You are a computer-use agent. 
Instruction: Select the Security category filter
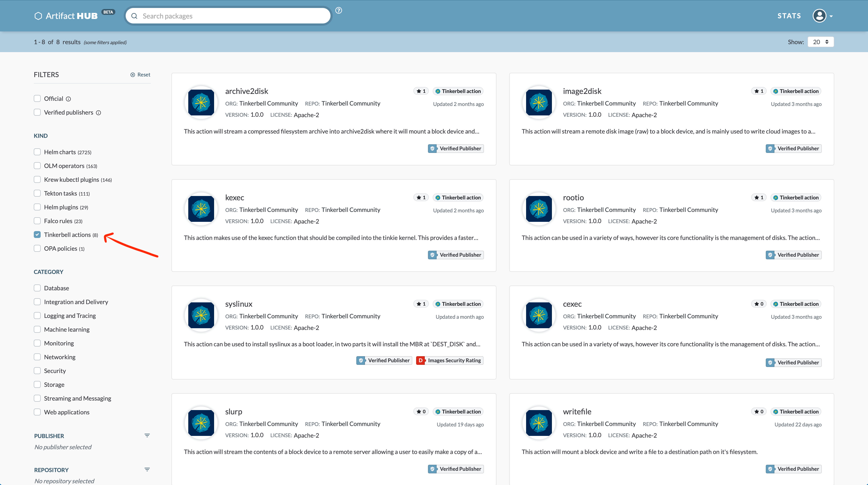coord(37,370)
